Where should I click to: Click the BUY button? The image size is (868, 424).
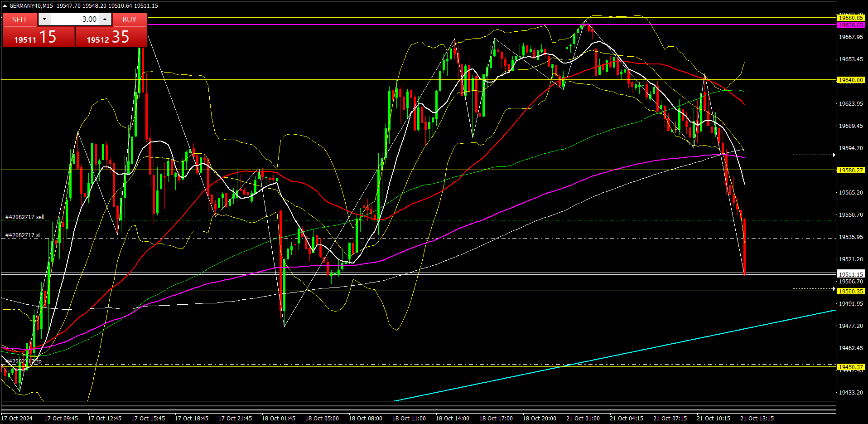coord(129,19)
